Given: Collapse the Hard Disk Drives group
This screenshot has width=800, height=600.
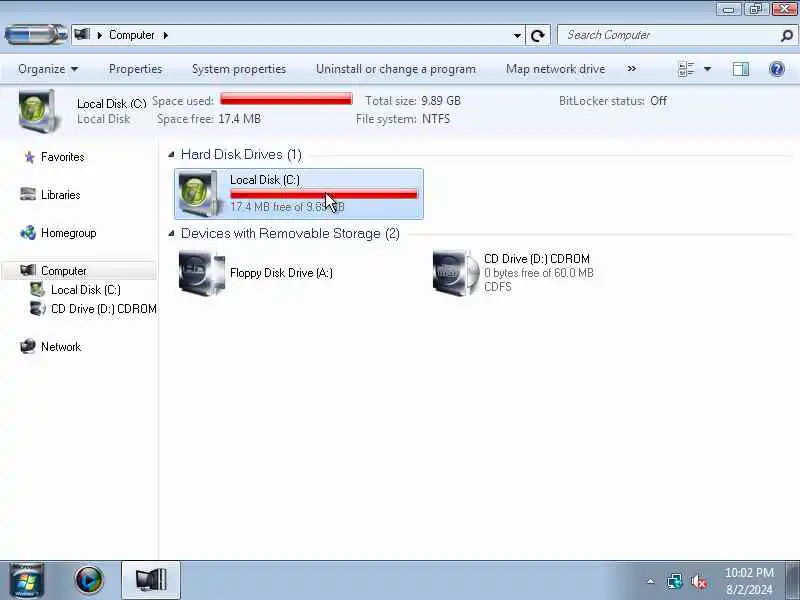Looking at the screenshot, I should coord(171,154).
